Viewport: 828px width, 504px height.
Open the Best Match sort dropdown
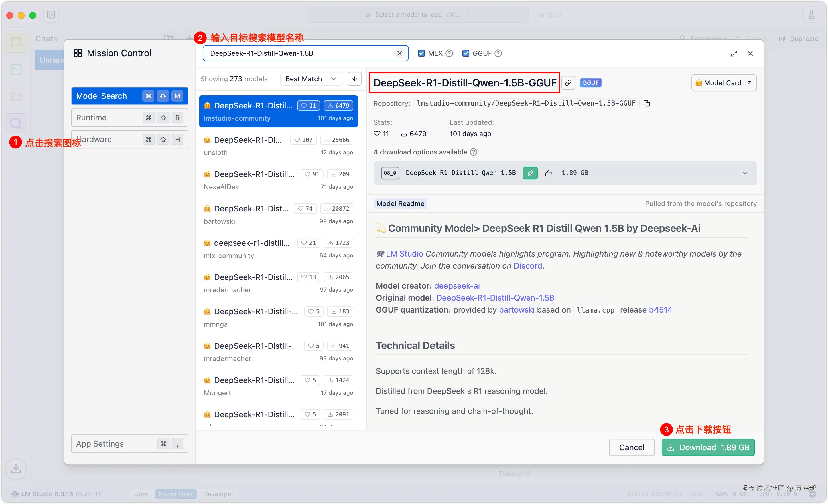[311, 79]
